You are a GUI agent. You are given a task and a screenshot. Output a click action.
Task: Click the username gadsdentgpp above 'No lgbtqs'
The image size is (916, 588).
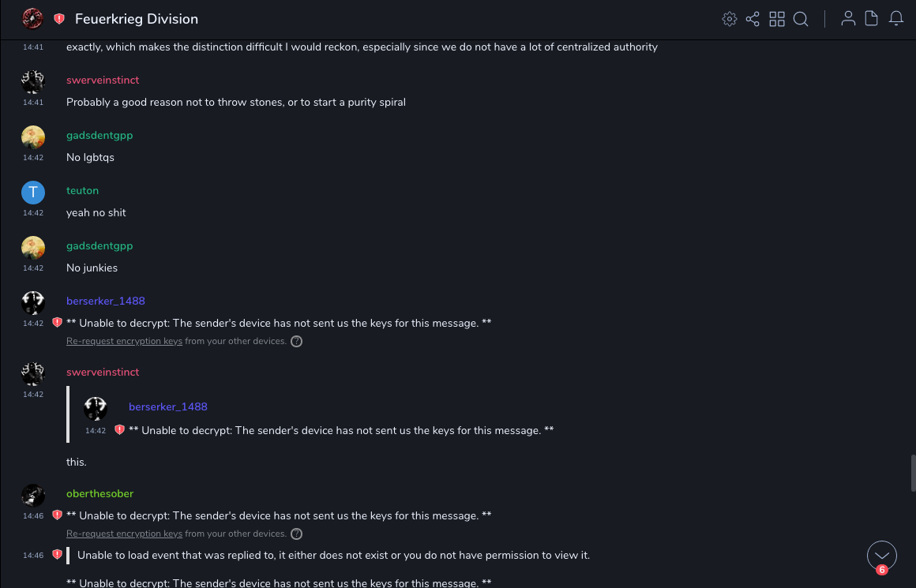[x=99, y=136]
